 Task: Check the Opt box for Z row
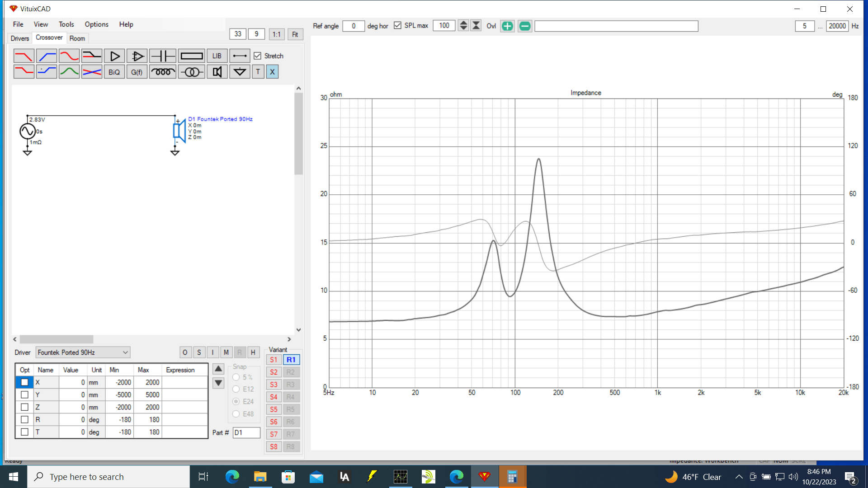pos(25,407)
